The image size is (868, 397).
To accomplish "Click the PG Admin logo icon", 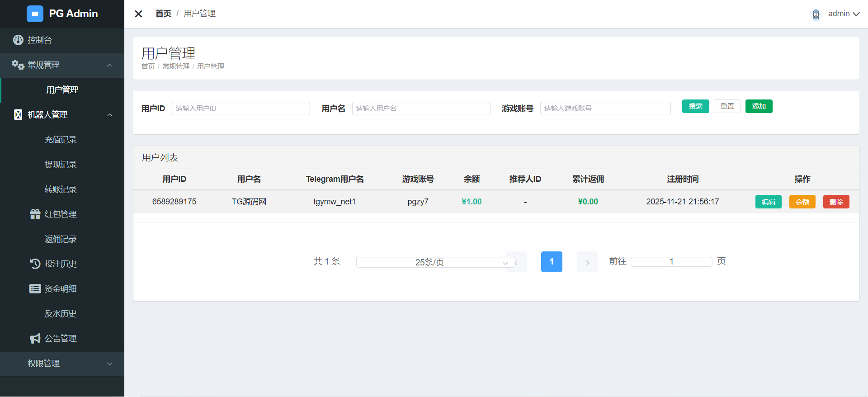I will 35,14.
